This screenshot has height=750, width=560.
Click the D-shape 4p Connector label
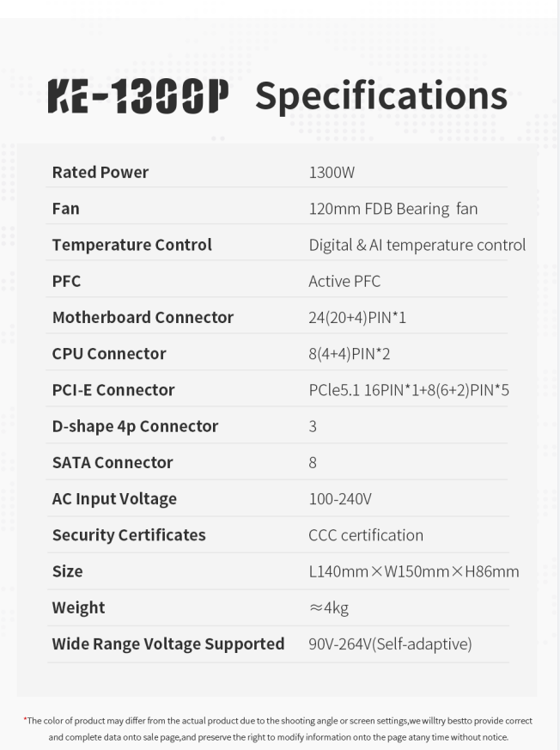(x=136, y=427)
